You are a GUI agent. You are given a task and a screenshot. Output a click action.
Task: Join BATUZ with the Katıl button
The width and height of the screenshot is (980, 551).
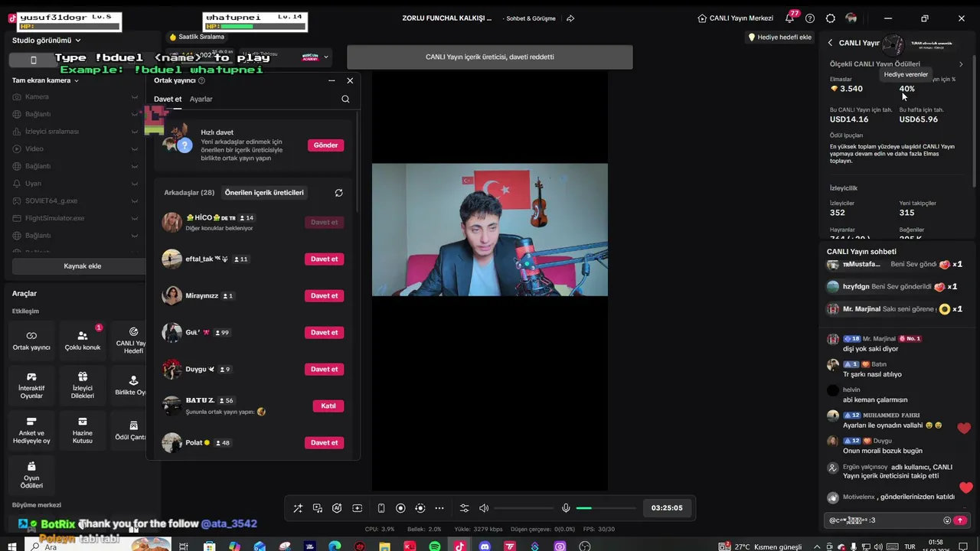328,406
